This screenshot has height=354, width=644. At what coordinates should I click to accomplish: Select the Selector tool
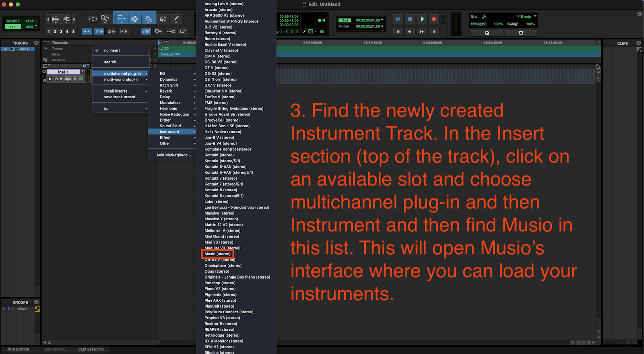click(x=135, y=19)
